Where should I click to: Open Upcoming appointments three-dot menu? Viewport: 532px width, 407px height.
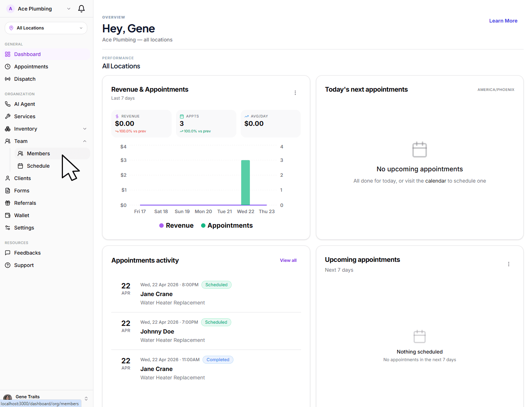(508, 264)
